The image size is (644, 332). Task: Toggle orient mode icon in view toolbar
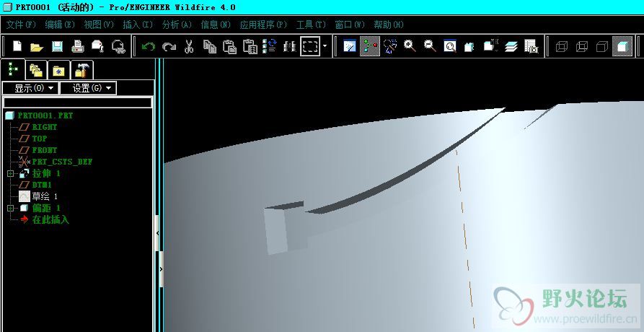(x=389, y=46)
